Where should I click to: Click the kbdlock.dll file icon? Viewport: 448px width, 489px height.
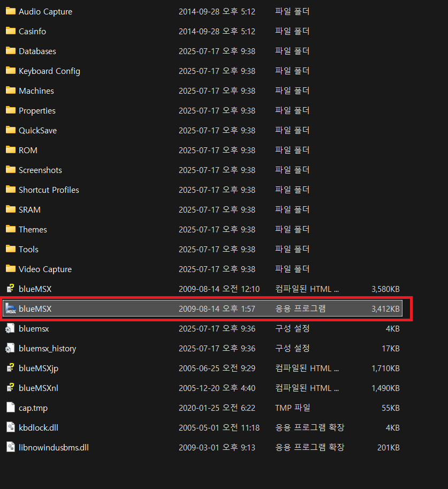pos(11,427)
